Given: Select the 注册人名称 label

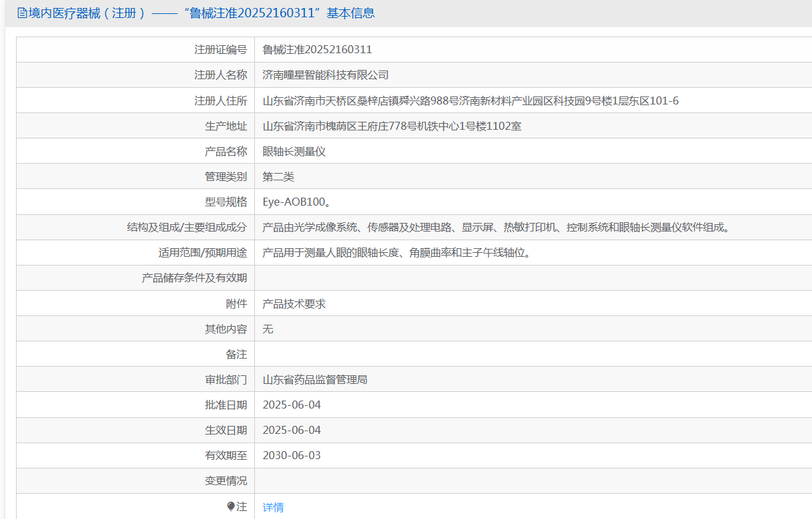Looking at the screenshot, I should click(x=220, y=75).
